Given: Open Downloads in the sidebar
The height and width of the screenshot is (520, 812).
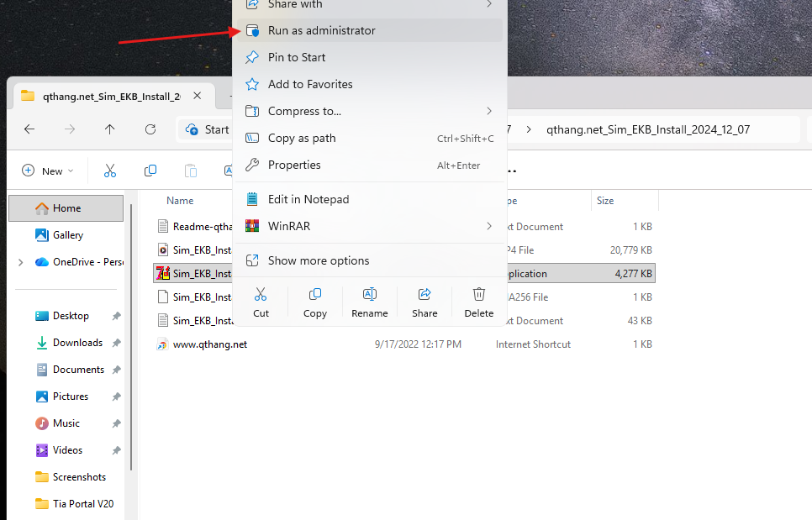Looking at the screenshot, I should pos(77,343).
